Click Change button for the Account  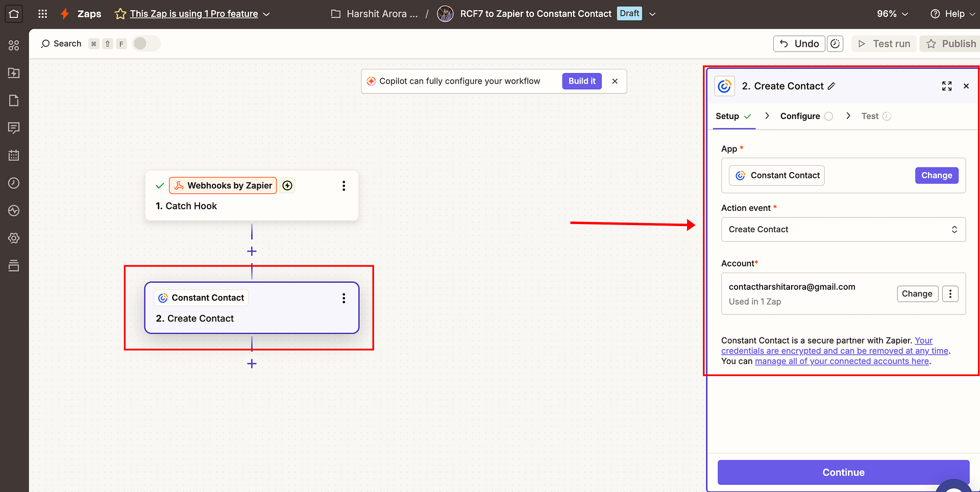917,294
